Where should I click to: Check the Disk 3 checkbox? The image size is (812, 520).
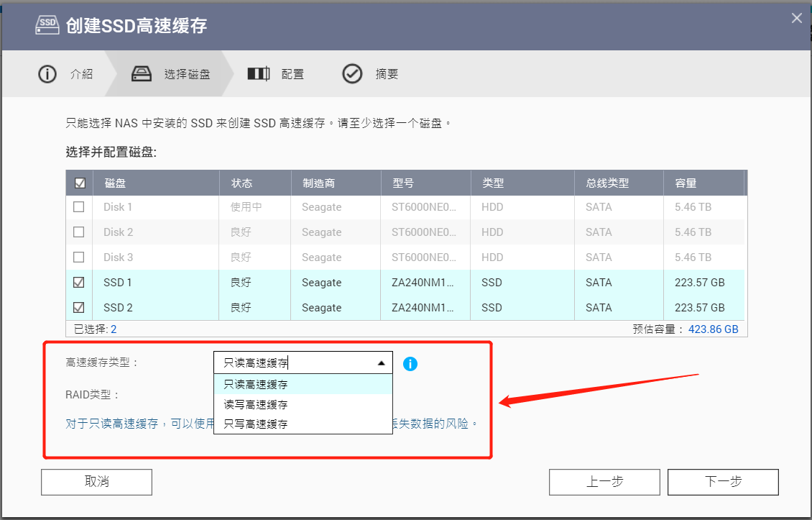[x=80, y=257]
